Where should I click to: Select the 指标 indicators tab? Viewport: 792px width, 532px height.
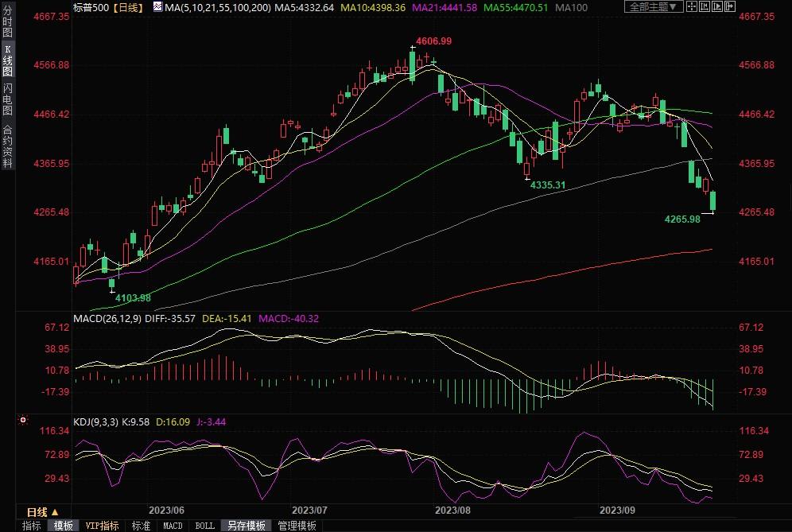tap(31, 526)
